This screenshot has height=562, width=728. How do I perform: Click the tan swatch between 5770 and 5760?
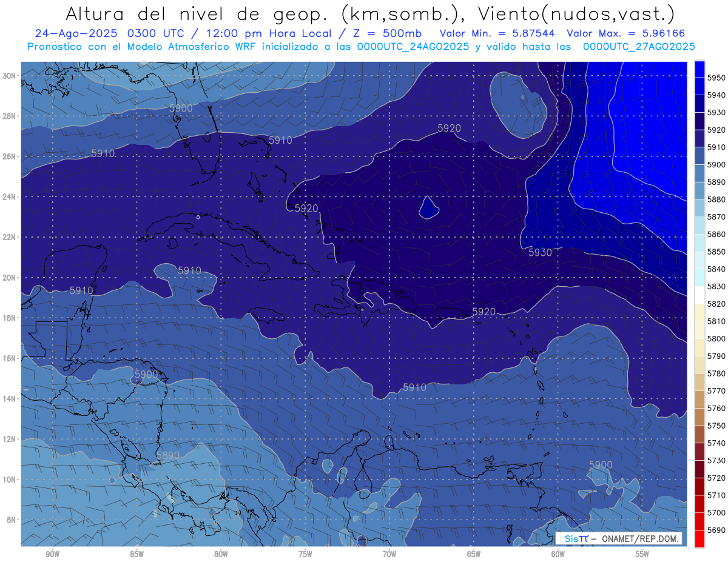[x=699, y=399]
